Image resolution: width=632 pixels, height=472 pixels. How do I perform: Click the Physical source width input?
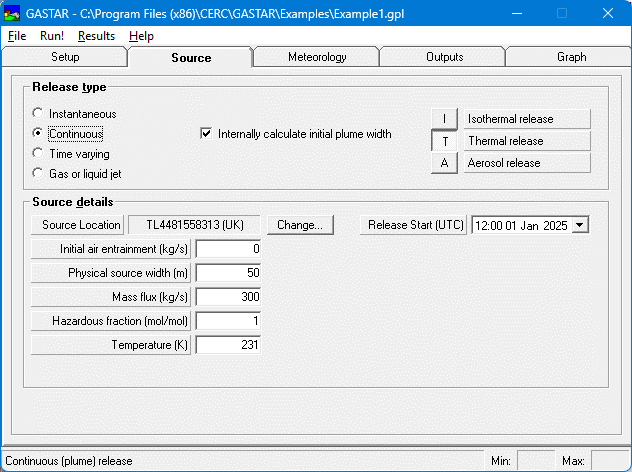point(229,273)
